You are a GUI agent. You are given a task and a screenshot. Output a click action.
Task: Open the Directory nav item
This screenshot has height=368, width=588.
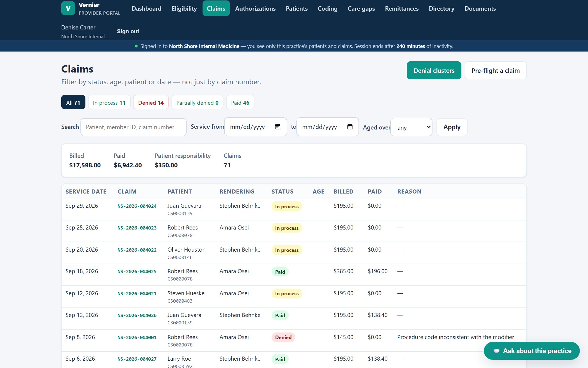click(442, 8)
